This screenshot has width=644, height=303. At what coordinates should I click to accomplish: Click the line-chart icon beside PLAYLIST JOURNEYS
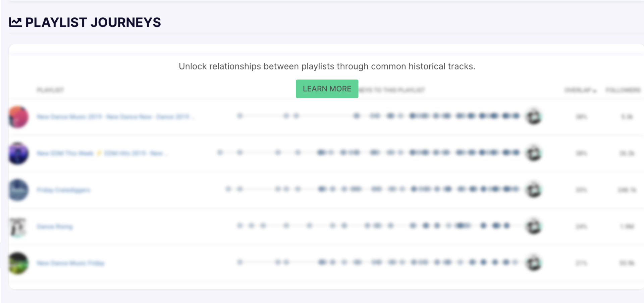15,22
